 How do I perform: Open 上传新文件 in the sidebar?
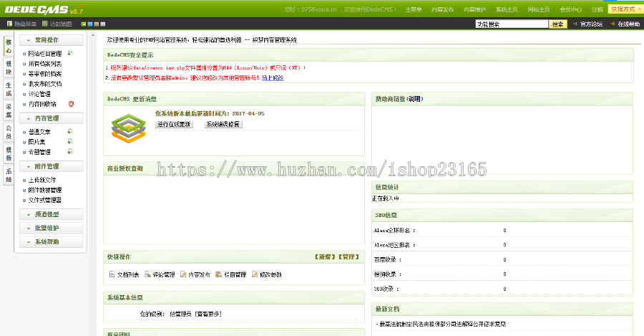point(42,180)
